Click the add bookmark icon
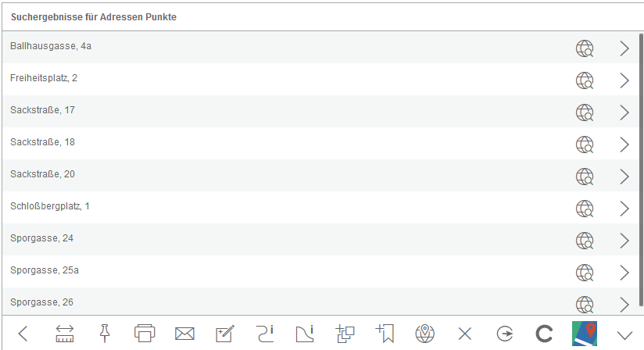Screen dimensions: 644x350 [385, 334]
